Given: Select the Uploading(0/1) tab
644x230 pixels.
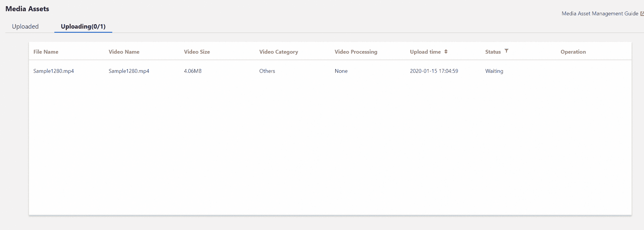Looking at the screenshot, I should point(83,27).
